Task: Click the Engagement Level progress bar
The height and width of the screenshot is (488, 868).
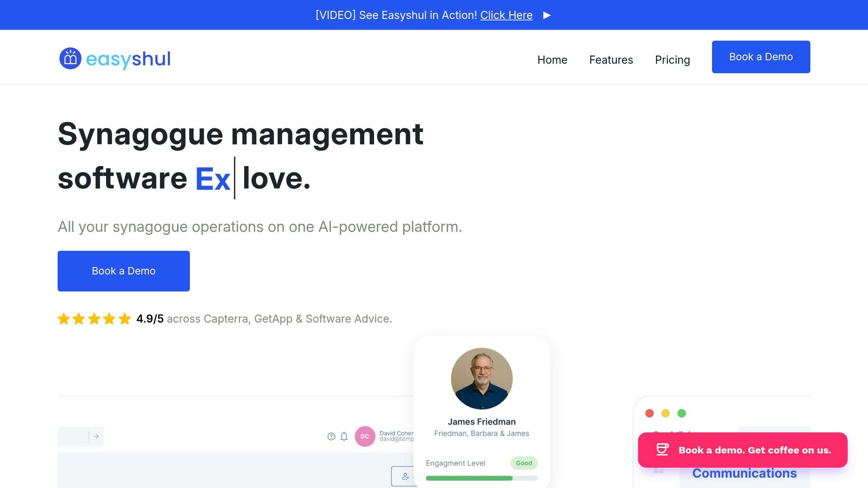Action: point(481,478)
